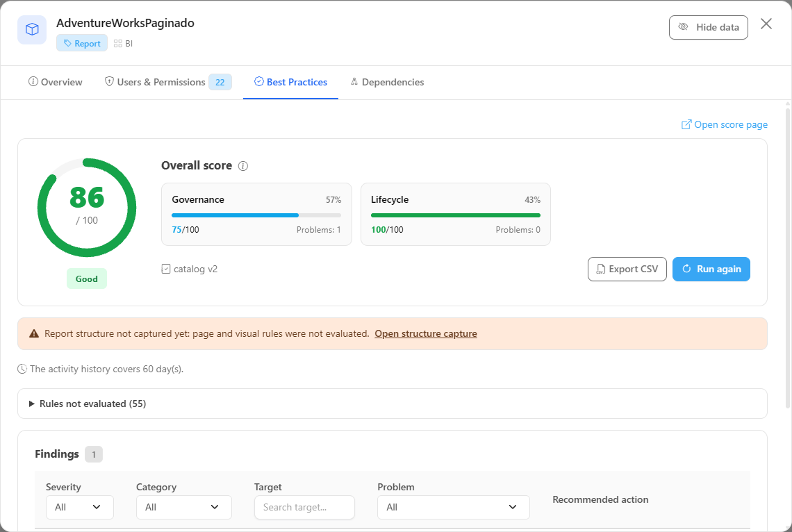Click the Governance 75/100 score value
This screenshot has height=532, width=792.
click(185, 230)
